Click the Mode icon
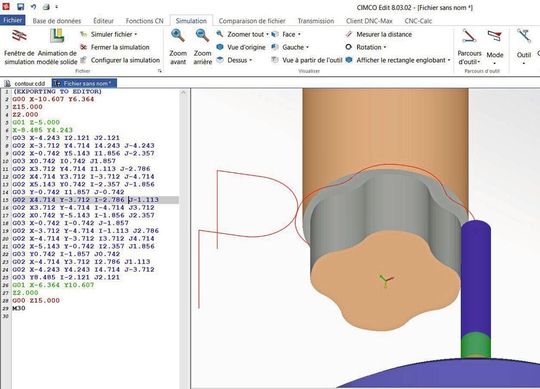The image size is (540, 389). (x=495, y=36)
